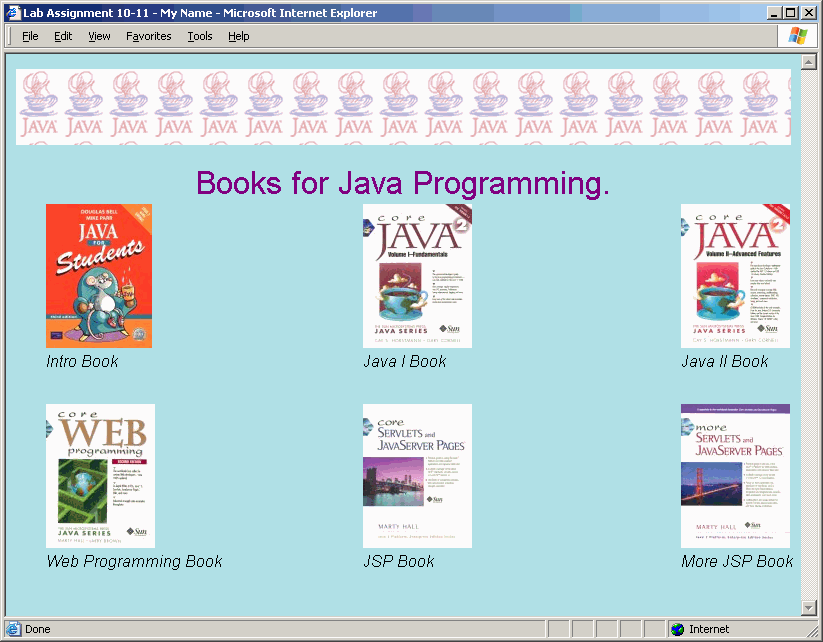This screenshot has height=642, width=823.
Task: Click the "JSP Book" caption
Action: click(399, 562)
